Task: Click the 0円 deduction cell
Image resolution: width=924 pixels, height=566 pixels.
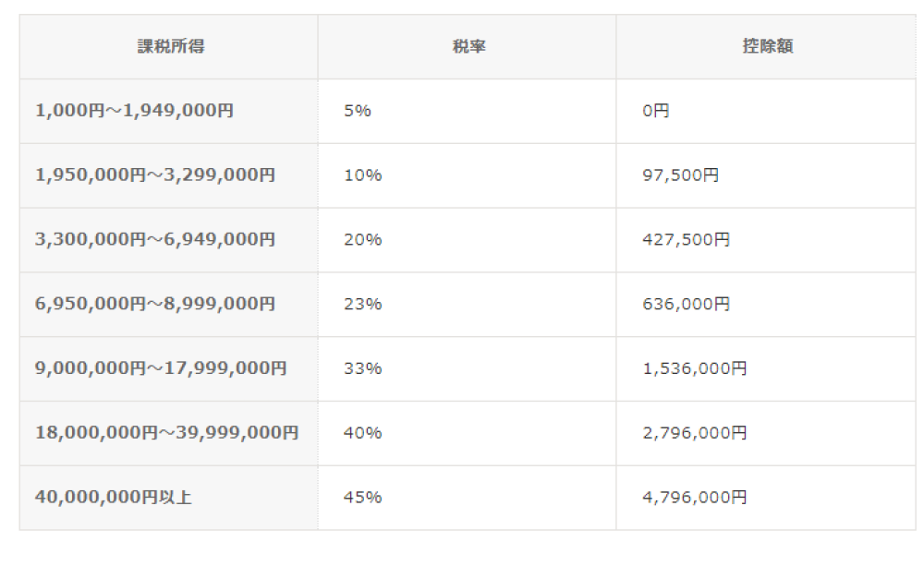Action: coord(766,112)
